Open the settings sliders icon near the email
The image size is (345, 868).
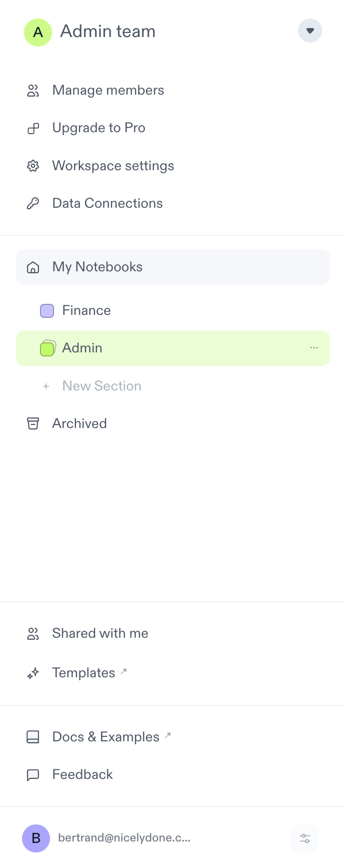point(305,838)
